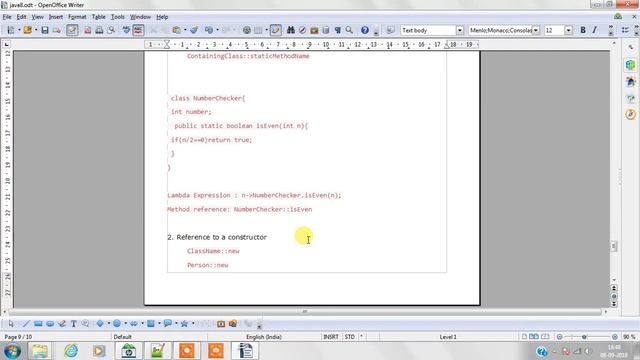Viewport: 640px width, 360px height.
Task: Open the Navigator icon
Action: (302, 30)
